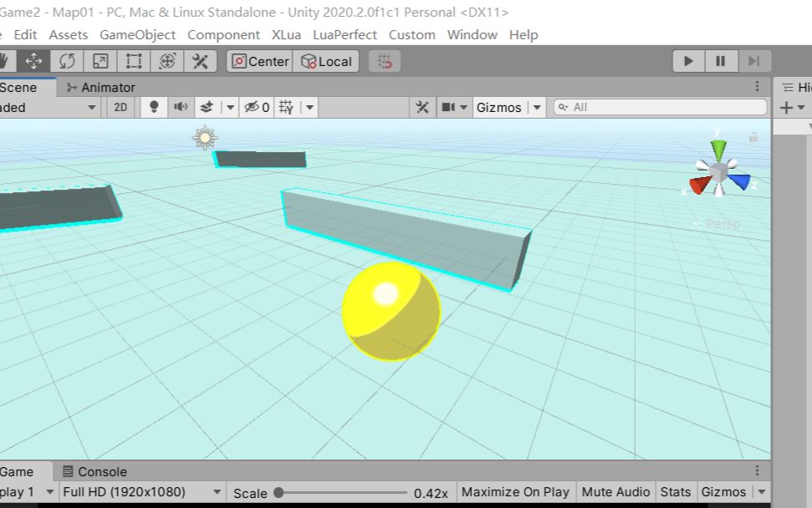Select the Rotate tool

pos(67,60)
